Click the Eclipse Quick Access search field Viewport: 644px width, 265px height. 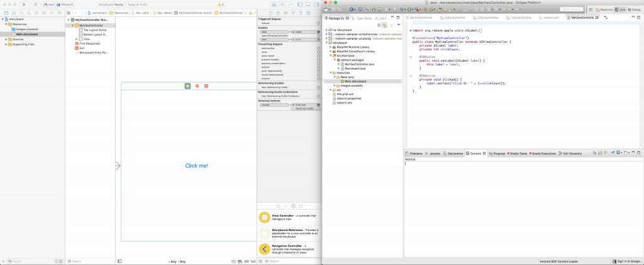570,9
